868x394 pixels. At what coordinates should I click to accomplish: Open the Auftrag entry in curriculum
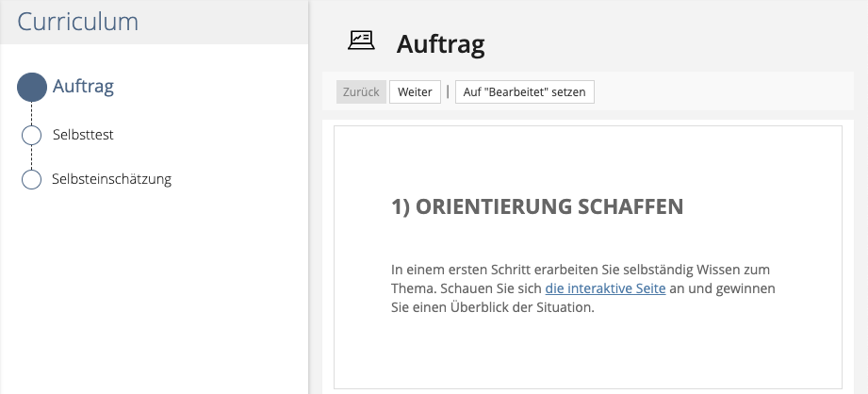83,88
